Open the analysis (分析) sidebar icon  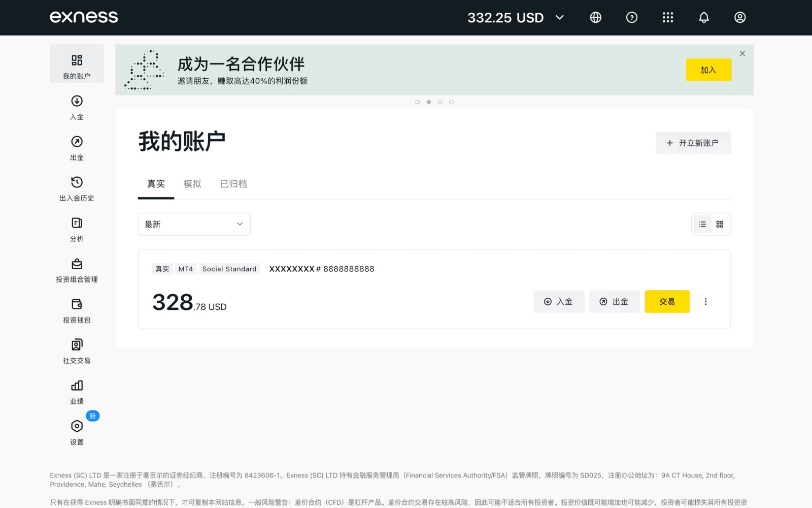click(x=77, y=223)
